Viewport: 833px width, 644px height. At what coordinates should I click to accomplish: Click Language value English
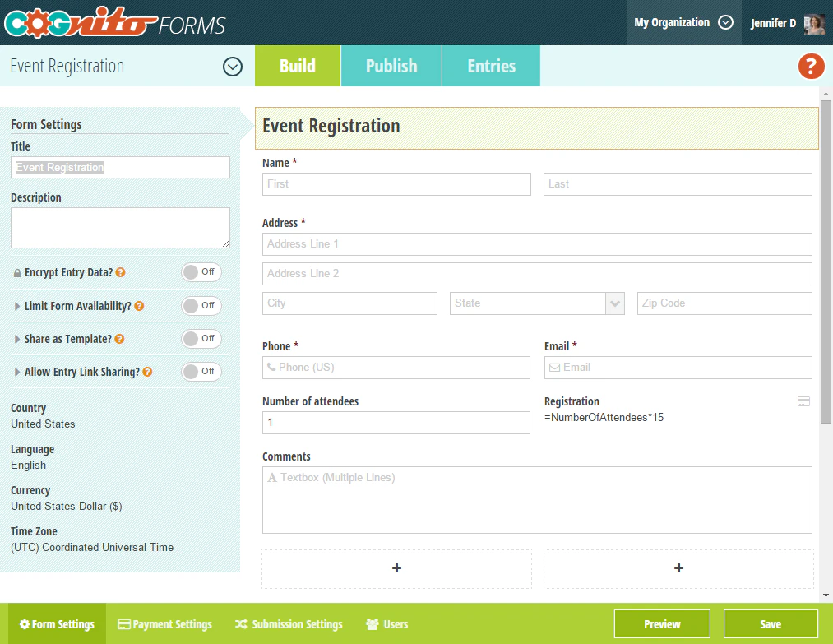(x=28, y=465)
